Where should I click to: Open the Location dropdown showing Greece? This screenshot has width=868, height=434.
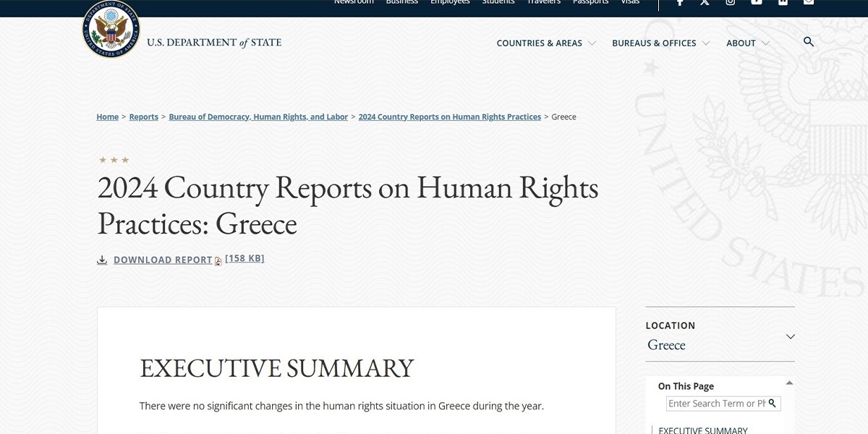coord(720,337)
